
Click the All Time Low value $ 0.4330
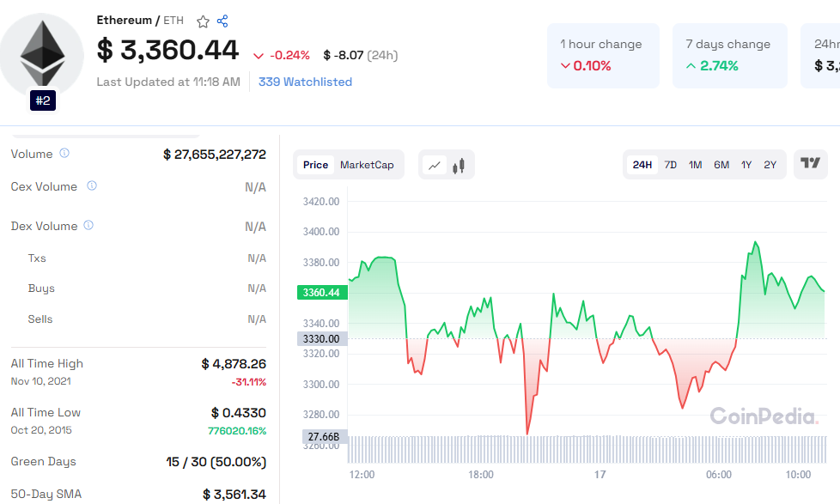pos(239,413)
